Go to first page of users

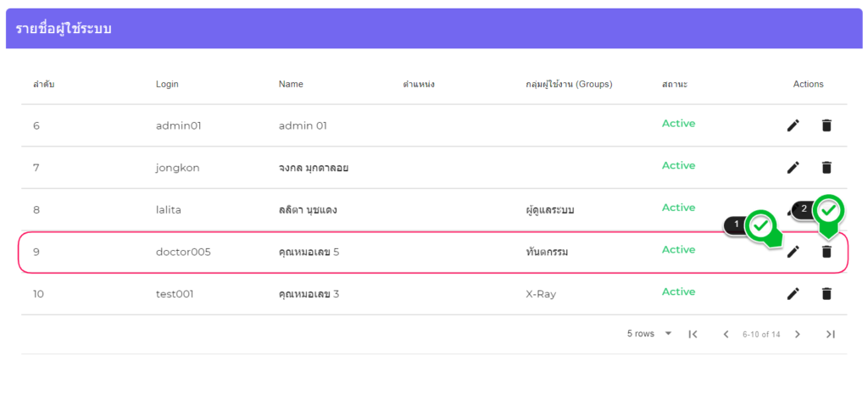tap(693, 334)
